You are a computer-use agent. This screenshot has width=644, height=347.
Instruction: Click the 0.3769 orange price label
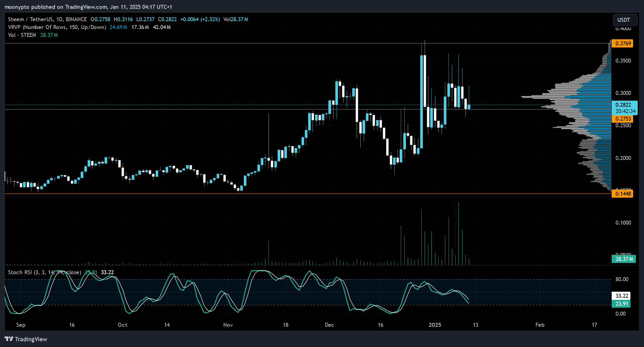point(622,44)
